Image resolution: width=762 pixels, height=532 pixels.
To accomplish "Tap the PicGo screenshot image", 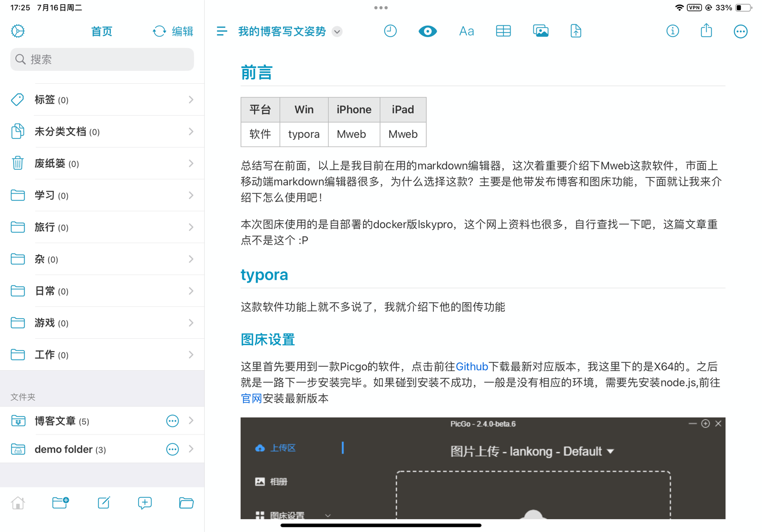I will (483, 468).
